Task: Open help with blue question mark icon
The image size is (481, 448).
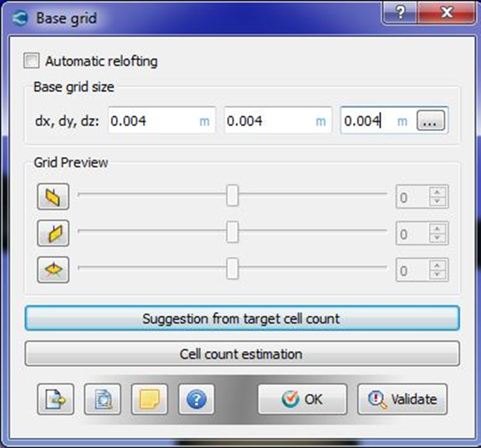Action: 196,399
